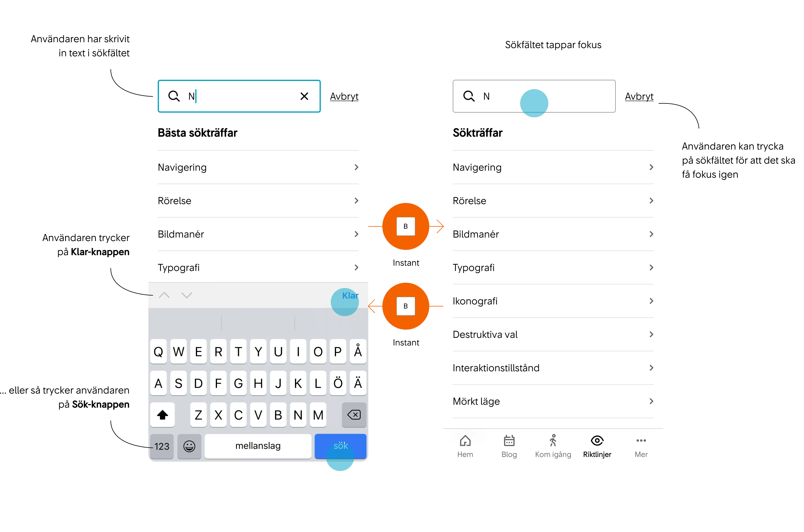
Task: Select the Riktlinjer tab
Action: pos(598,446)
